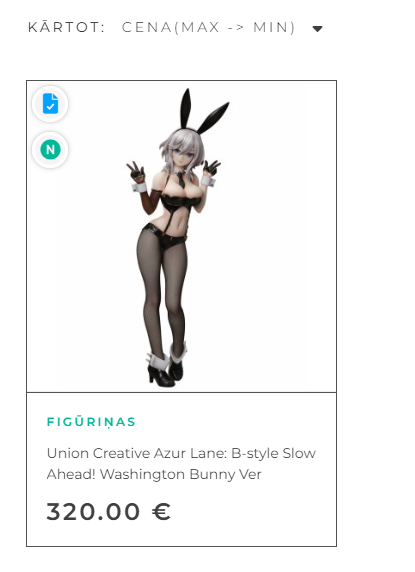Click the figure's black bunny ears
This screenshot has height=572, width=415.
203,111
